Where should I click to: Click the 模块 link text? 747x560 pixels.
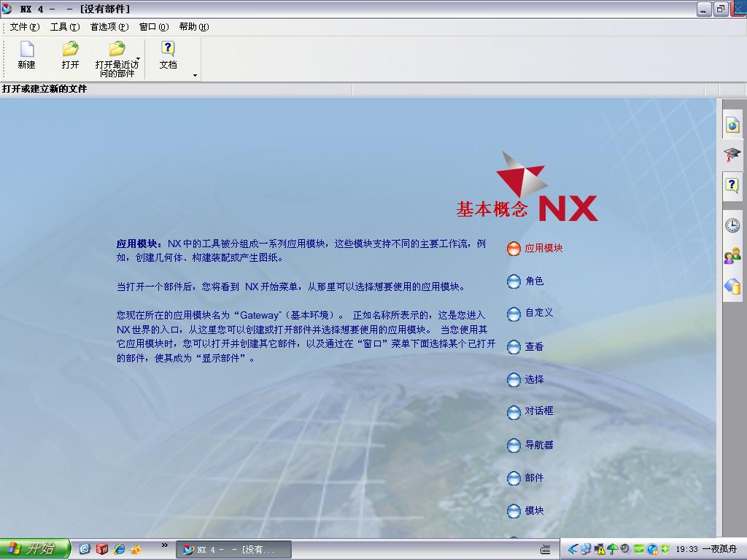(x=534, y=510)
